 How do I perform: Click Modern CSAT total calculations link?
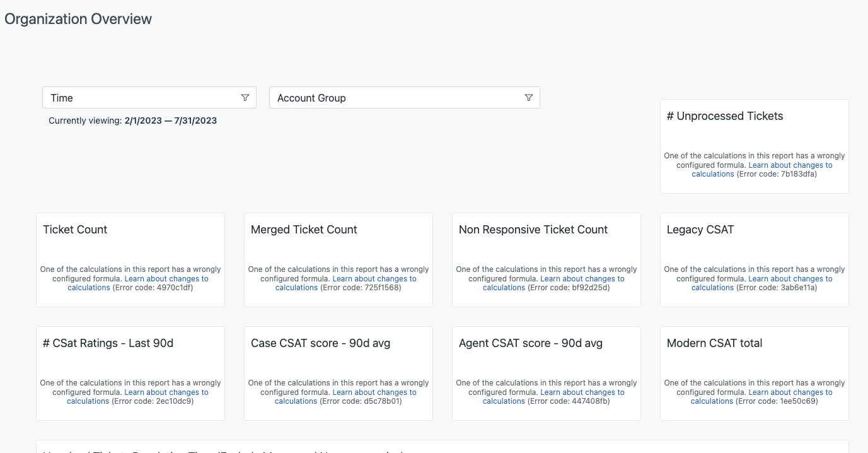coord(790,392)
